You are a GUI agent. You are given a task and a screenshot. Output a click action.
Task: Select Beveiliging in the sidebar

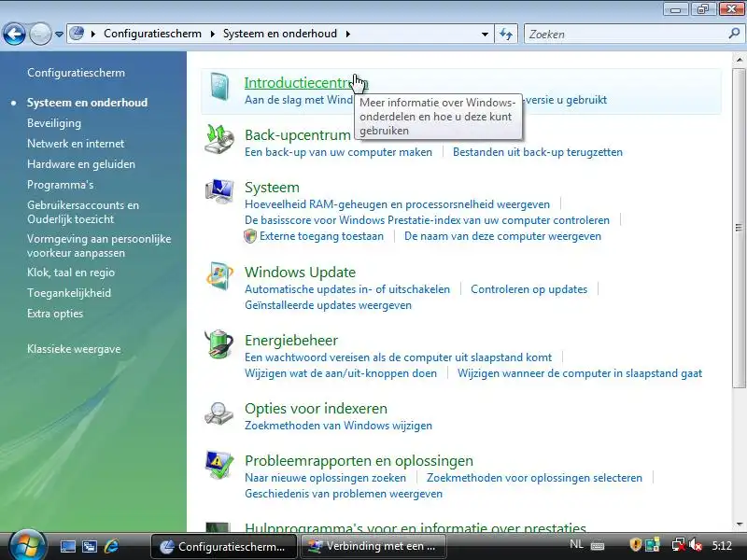click(x=54, y=123)
